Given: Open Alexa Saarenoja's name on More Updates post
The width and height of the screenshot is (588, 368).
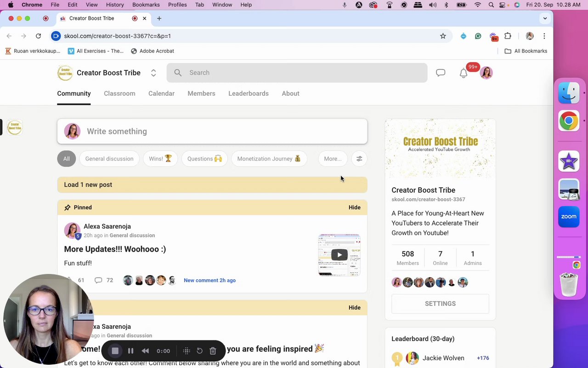Looking at the screenshot, I should click(x=107, y=226).
